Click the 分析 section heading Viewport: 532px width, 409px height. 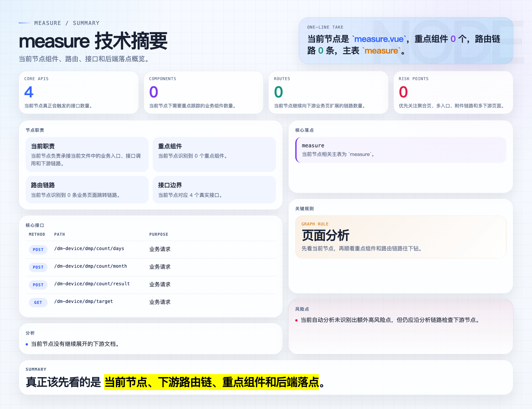pyautogui.click(x=30, y=333)
